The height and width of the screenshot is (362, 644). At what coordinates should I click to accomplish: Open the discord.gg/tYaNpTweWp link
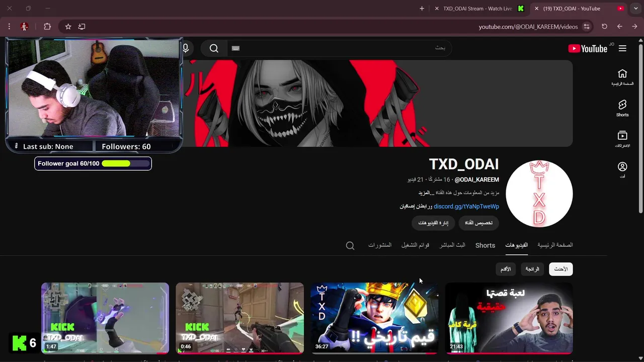[x=466, y=206]
